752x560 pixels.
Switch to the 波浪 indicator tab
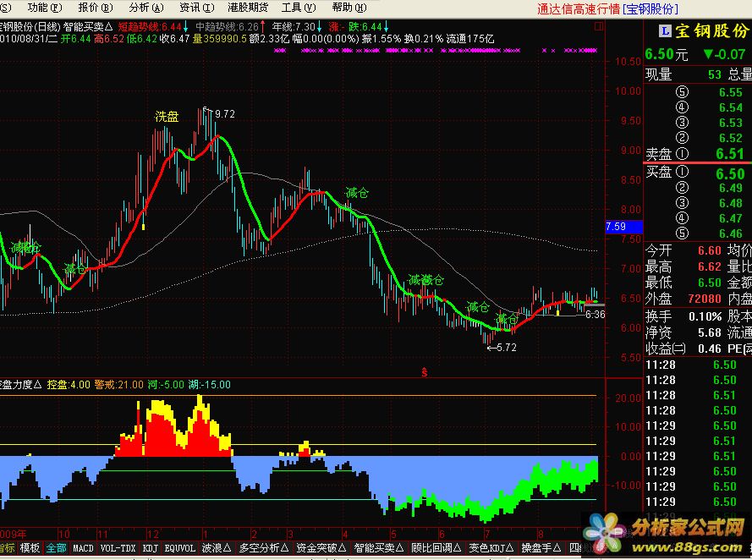point(217,548)
